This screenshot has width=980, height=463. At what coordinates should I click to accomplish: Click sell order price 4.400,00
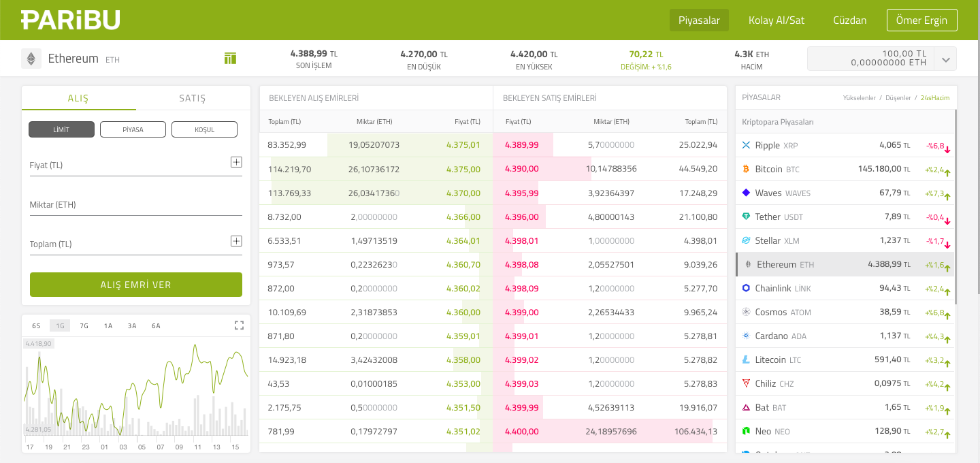pos(522,431)
